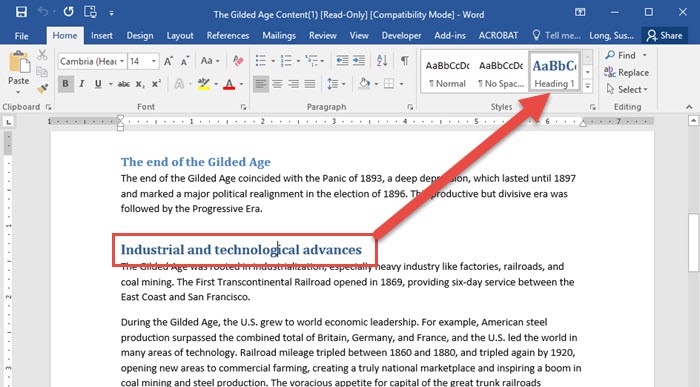Image resolution: width=700 pixels, height=387 pixels.
Task: Decrease font size with shrink icon
Action: [x=185, y=61]
